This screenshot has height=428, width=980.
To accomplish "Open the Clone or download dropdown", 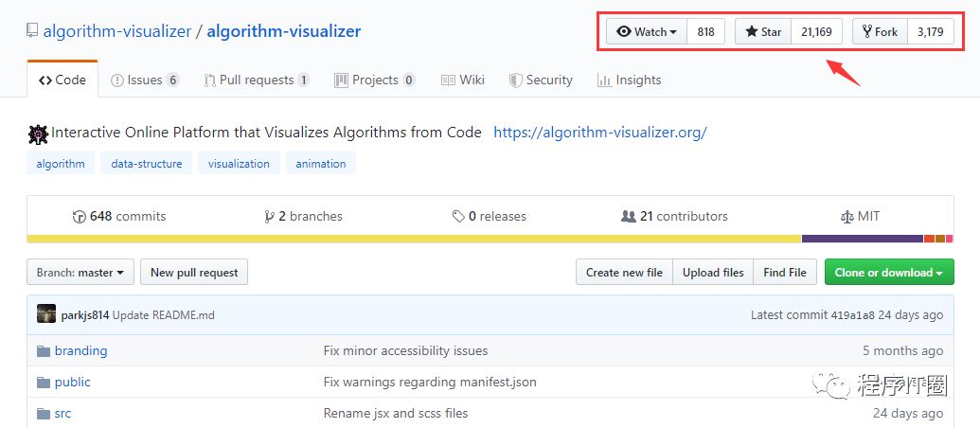I will (889, 273).
